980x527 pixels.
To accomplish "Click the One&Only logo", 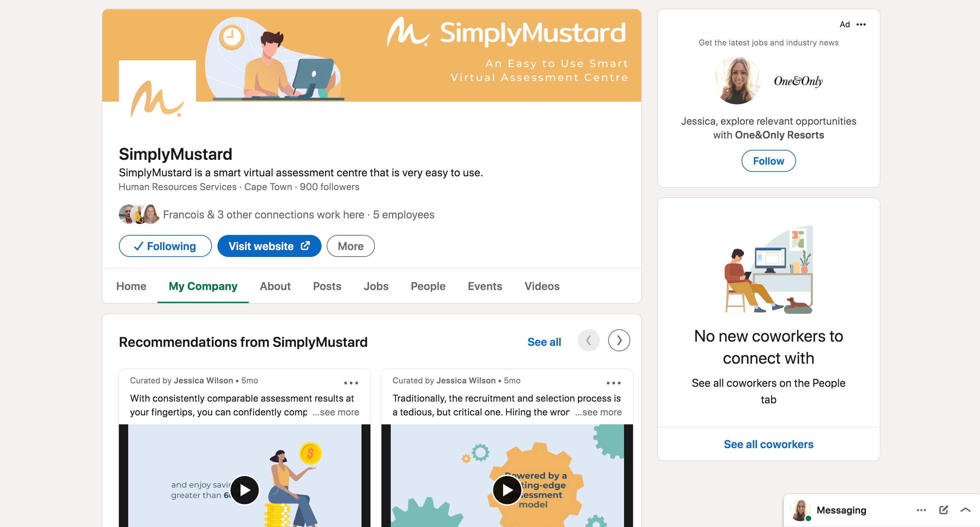I will pos(798,81).
